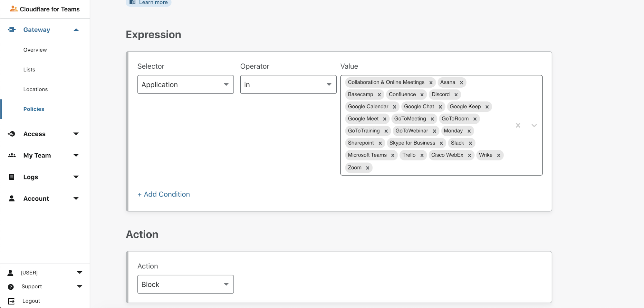Click the Logs document icon
644x308 pixels.
(x=12, y=177)
